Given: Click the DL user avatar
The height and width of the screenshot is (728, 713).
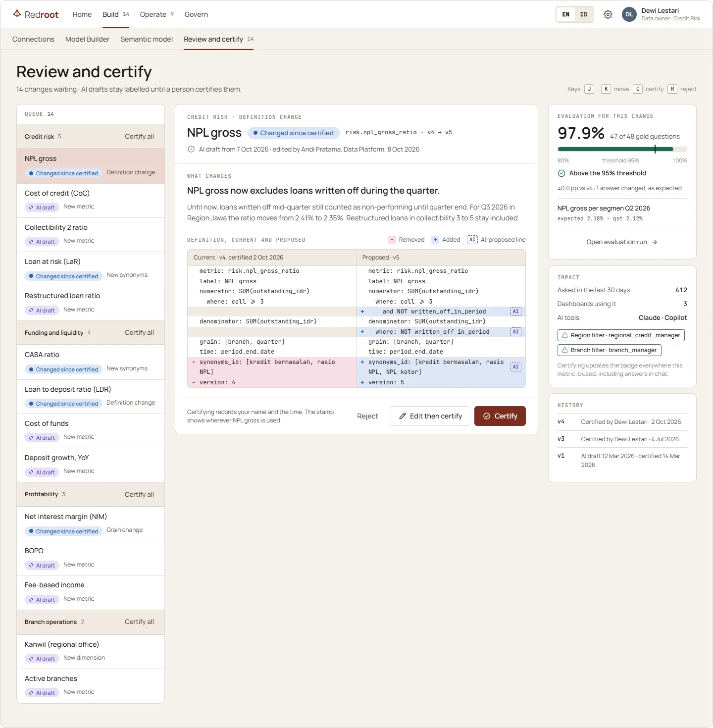Looking at the screenshot, I should coord(629,14).
